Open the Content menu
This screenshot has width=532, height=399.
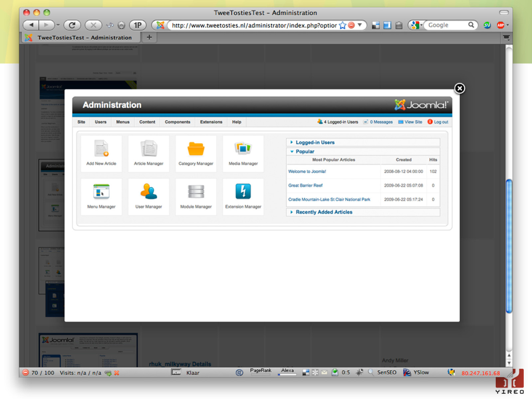(147, 122)
